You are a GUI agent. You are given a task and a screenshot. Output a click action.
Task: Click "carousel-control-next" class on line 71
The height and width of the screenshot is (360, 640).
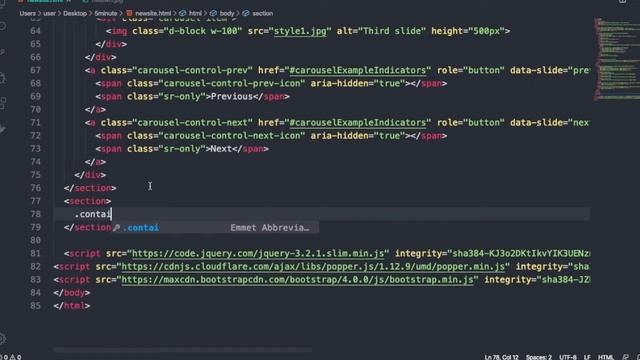[x=192, y=122]
